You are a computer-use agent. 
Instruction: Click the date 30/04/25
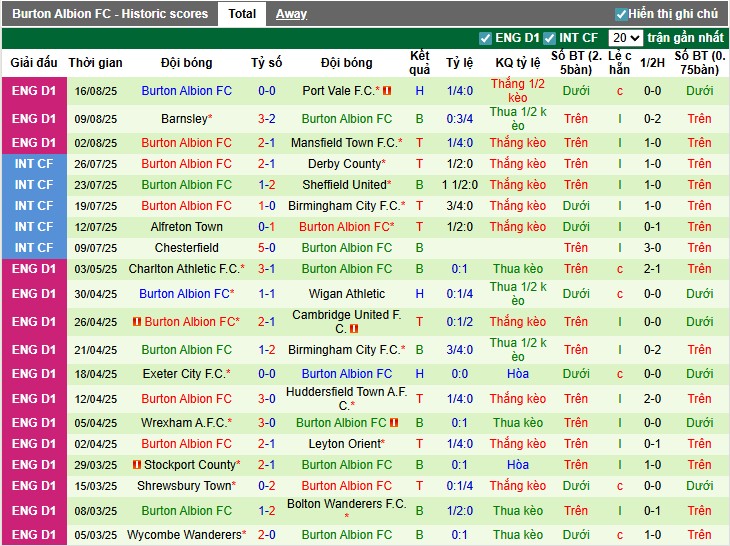point(95,294)
